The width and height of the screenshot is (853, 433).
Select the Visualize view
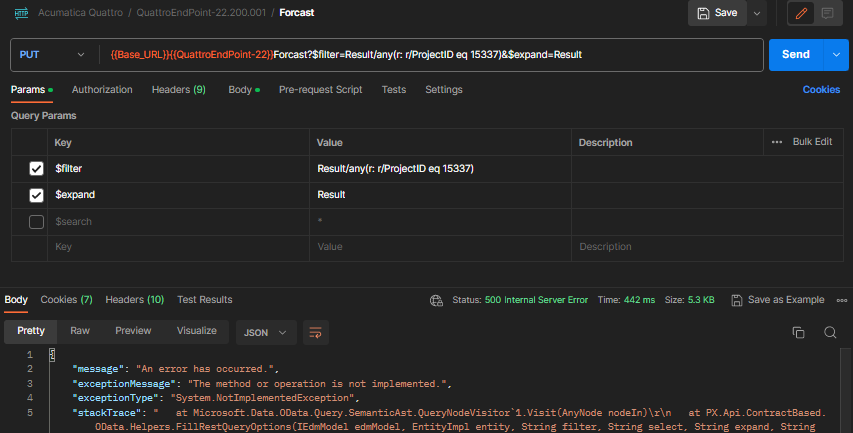click(x=196, y=331)
